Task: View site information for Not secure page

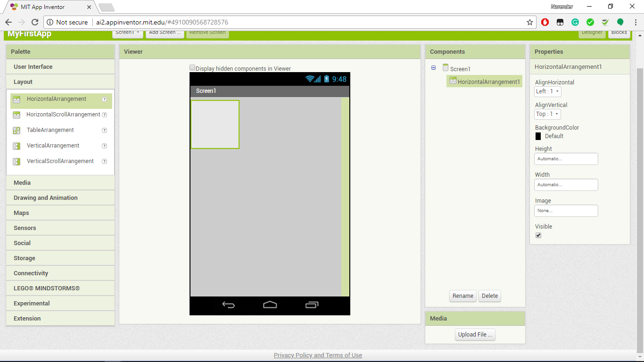Action: [67, 22]
